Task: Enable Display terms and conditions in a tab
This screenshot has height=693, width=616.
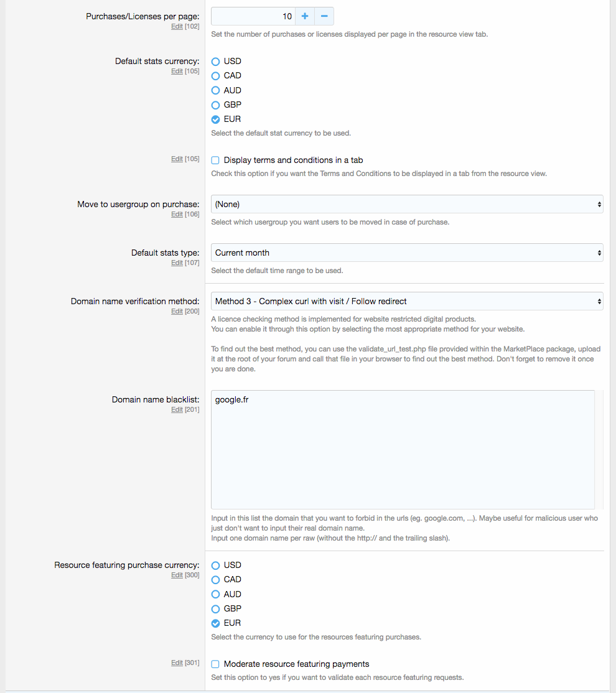Action: [216, 160]
